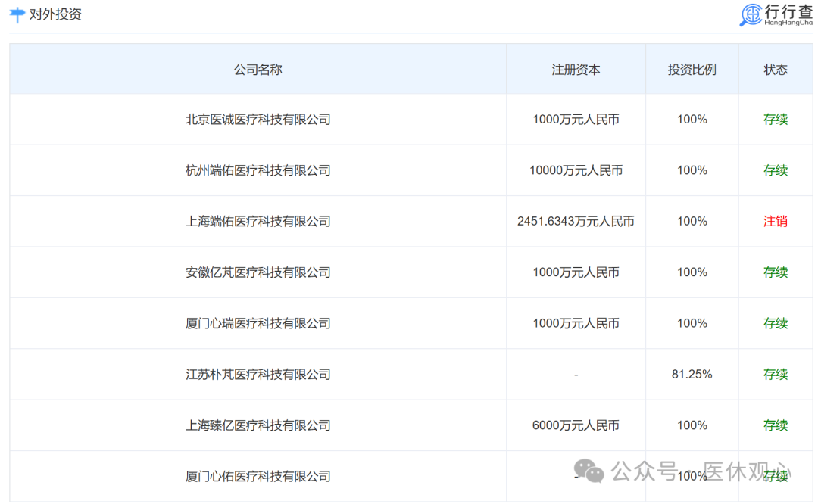This screenshot has width=818, height=504.
Task: View 江苏朴芃医疗科技有限公司 details
Action: (x=258, y=374)
